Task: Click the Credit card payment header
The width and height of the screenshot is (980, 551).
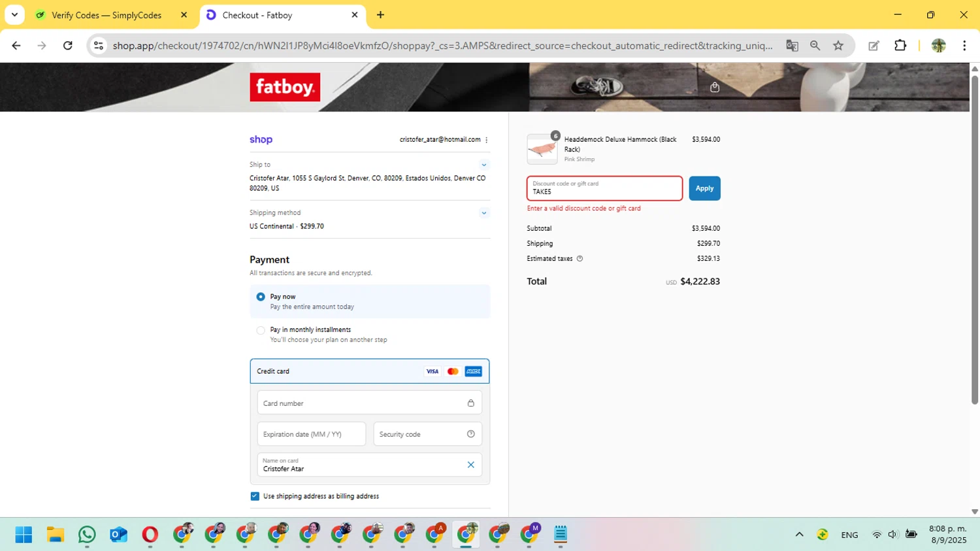Action: [x=370, y=371]
